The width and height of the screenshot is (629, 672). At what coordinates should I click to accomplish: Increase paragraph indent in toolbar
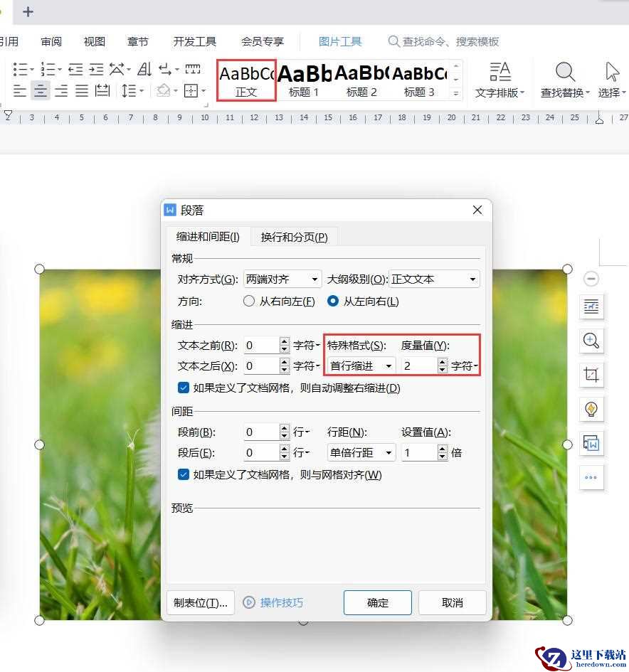pos(96,69)
